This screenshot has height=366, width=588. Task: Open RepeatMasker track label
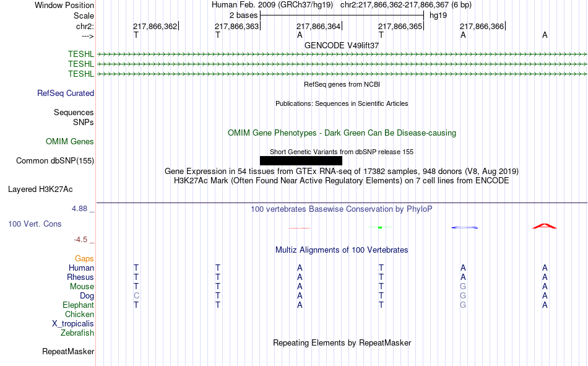pos(68,351)
